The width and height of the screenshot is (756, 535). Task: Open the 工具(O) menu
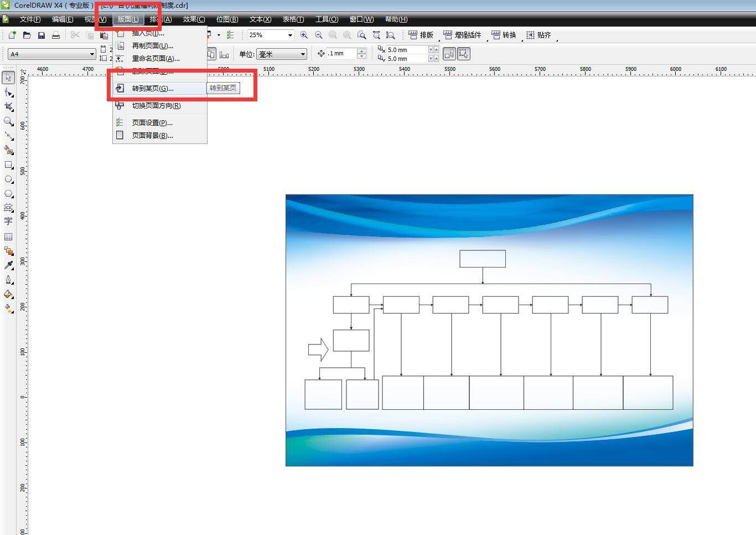pos(327,19)
